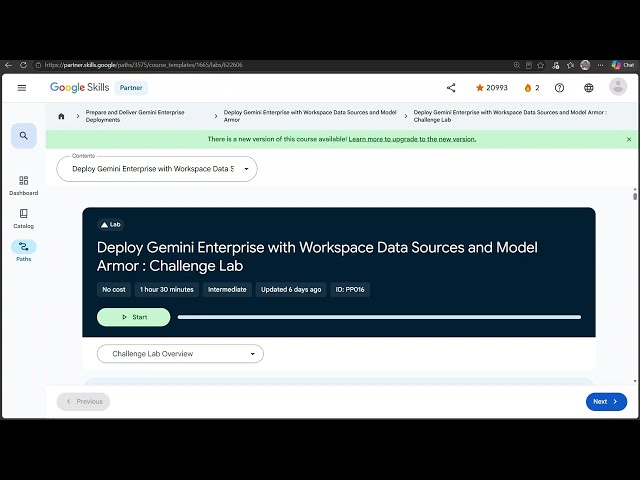Image resolution: width=640 pixels, height=480 pixels.
Task: Open browser extensions icon
Action: click(556, 65)
